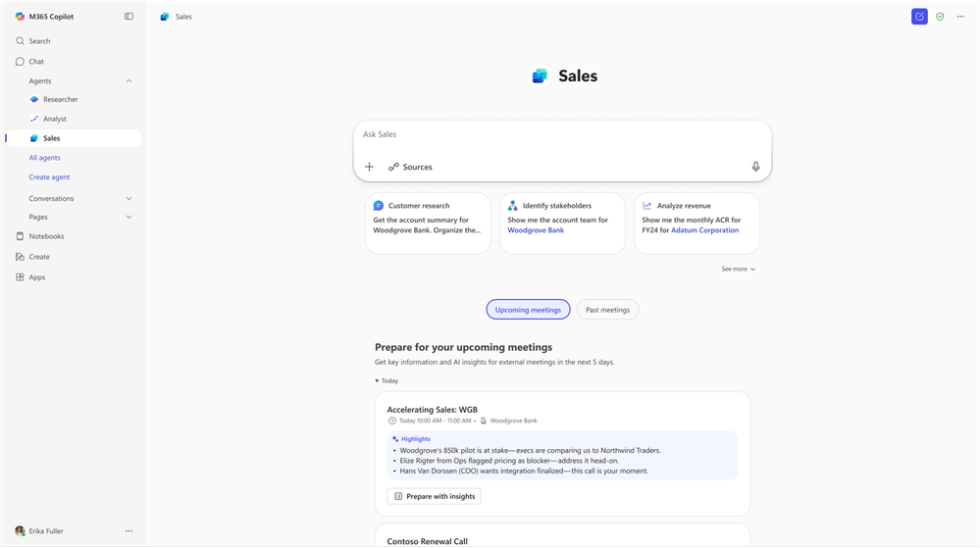This screenshot has width=980, height=548.
Task: Click the green shield icon
Action: (x=940, y=17)
